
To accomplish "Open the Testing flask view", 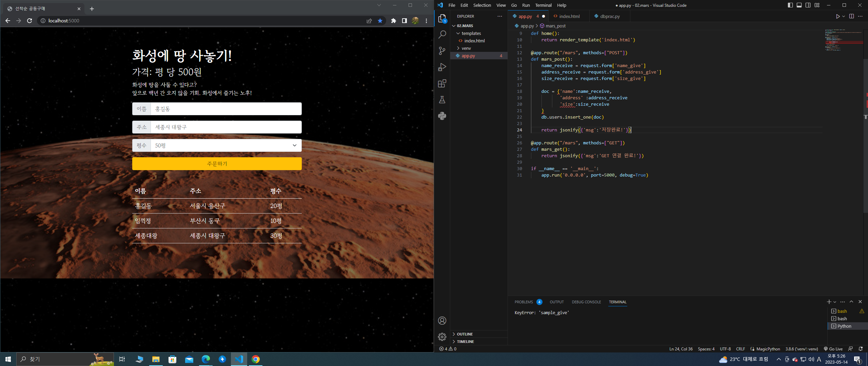I will [442, 100].
